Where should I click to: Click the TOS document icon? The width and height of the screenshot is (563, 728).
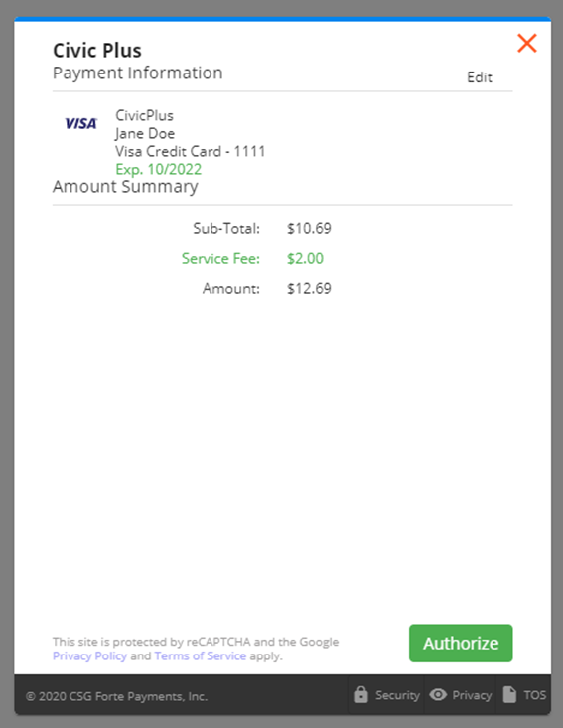click(509, 694)
